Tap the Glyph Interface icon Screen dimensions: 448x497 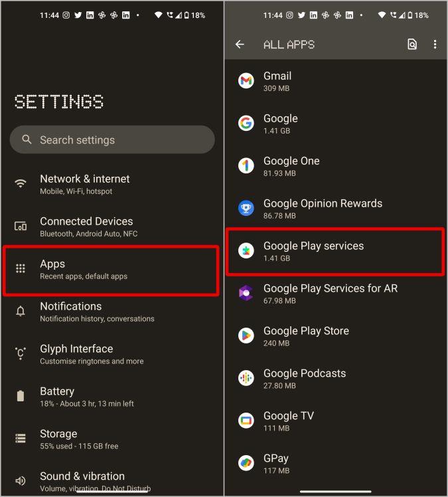click(x=21, y=353)
